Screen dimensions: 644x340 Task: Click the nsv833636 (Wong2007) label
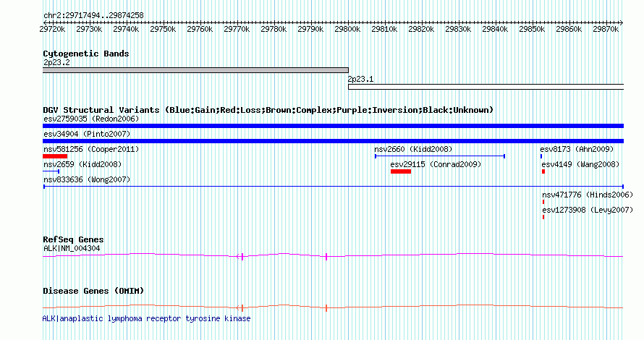pos(87,179)
